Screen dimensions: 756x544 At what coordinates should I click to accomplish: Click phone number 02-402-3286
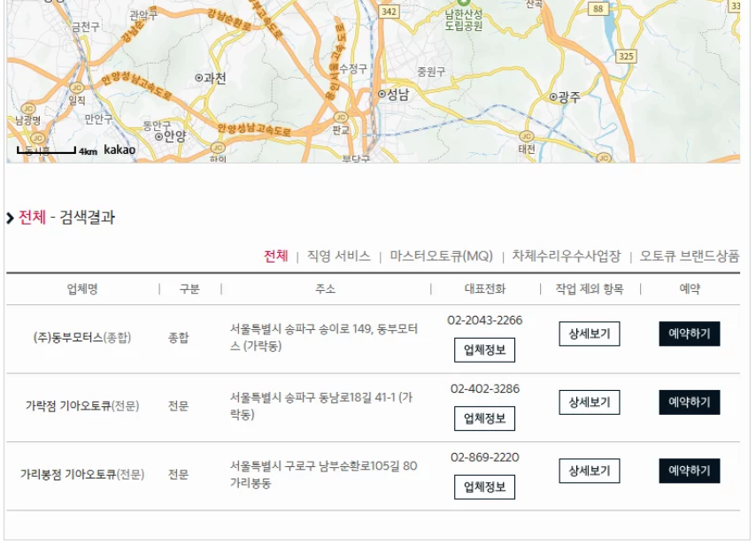tap(484, 388)
